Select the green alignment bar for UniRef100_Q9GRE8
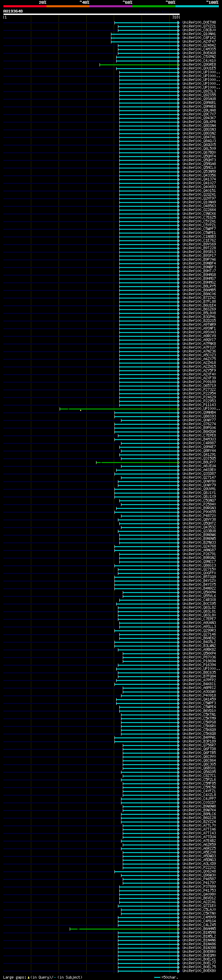The width and height of the screenshot is (222, 980). [139, 65]
